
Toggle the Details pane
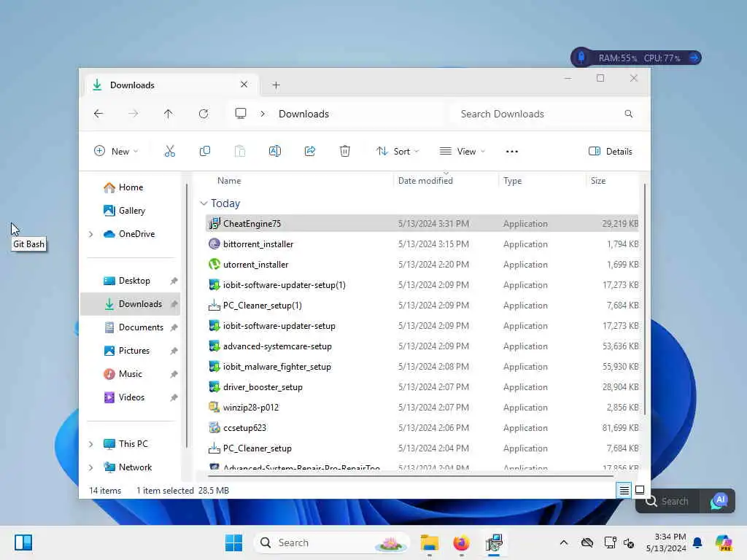click(611, 152)
